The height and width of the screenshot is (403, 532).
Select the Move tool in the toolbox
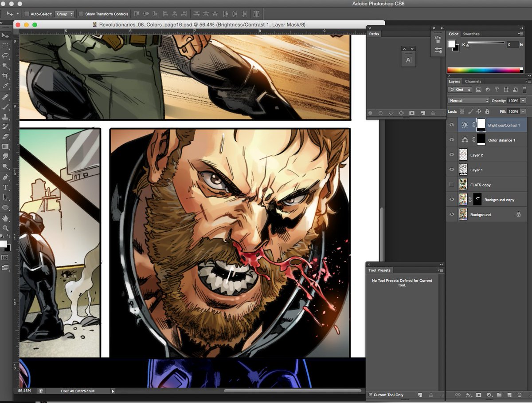pos(5,36)
